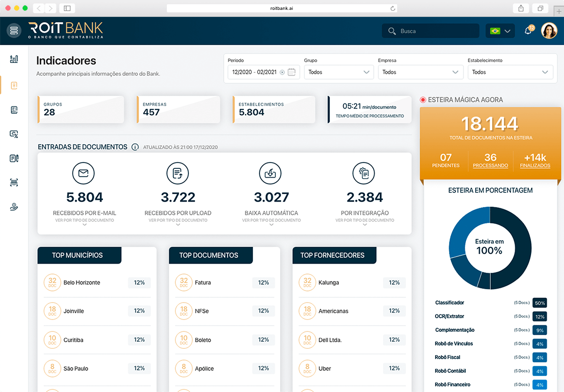Clear the Período date range with the x icon
This screenshot has height=392, width=564.
coord(282,72)
